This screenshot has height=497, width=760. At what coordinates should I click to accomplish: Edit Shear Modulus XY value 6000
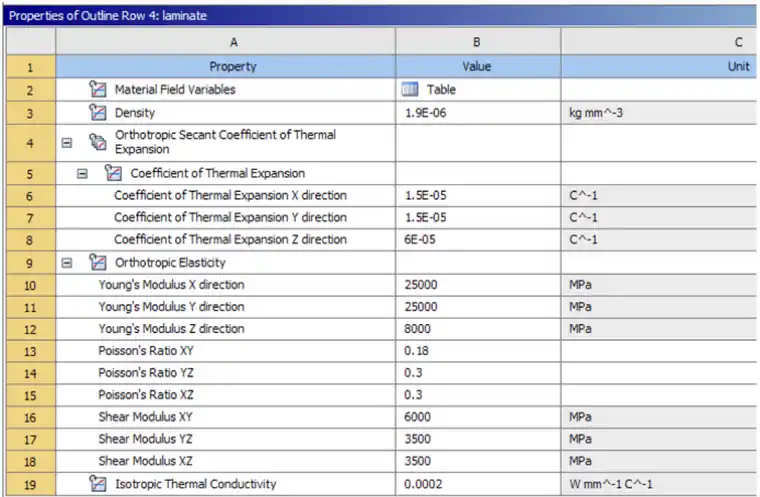coord(478,417)
